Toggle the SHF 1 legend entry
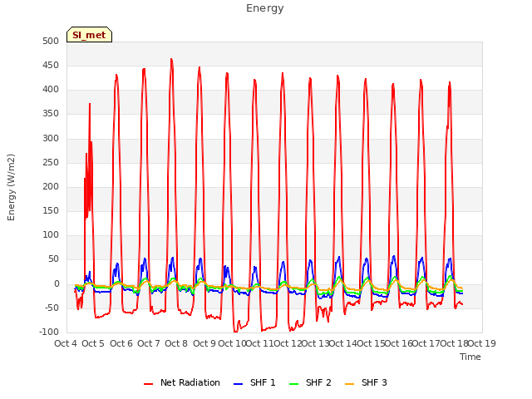Image resolution: width=532 pixels, height=399 pixels. [255, 382]
